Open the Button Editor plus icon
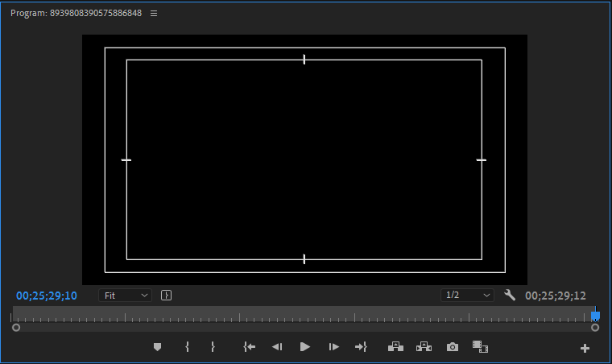Screen dimensions: 612x364 coord(585,348)
